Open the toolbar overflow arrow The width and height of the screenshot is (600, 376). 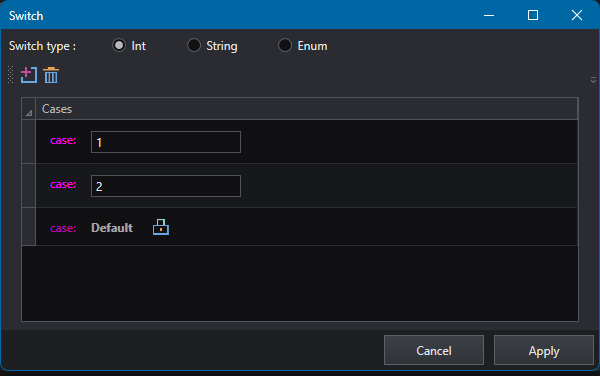(593, 80)
